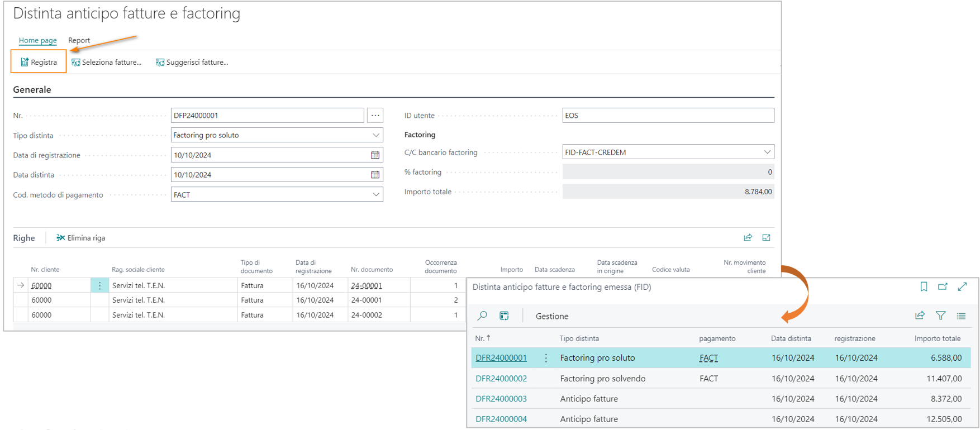Image resolution: width=980 pixels, height=430 pixels.
Task: Click Suggerisci fatture action
Action: click(x=192, y=62)
